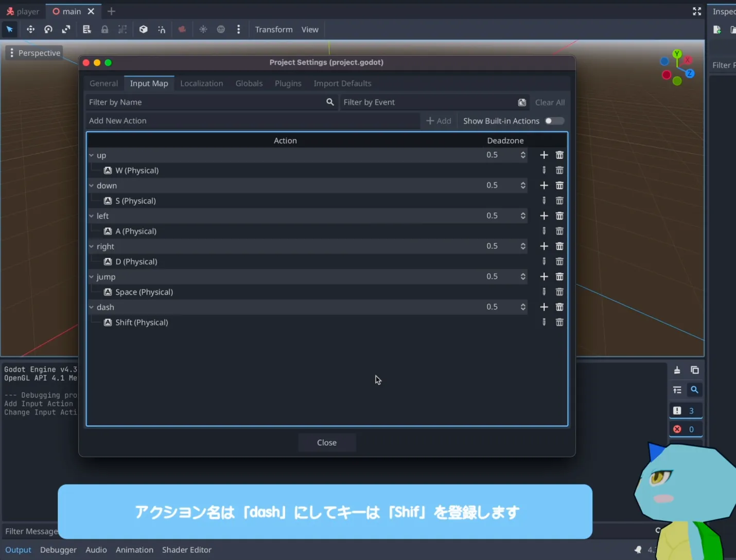Focus the Add New Action field
Viewport: 736px width, 560px height.
click(x=252, y=121)
